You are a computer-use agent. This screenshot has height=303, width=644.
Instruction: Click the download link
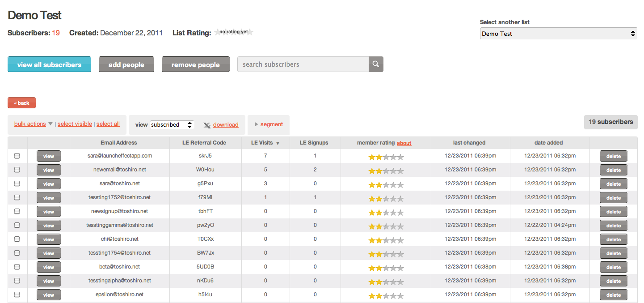click(226, 125)
